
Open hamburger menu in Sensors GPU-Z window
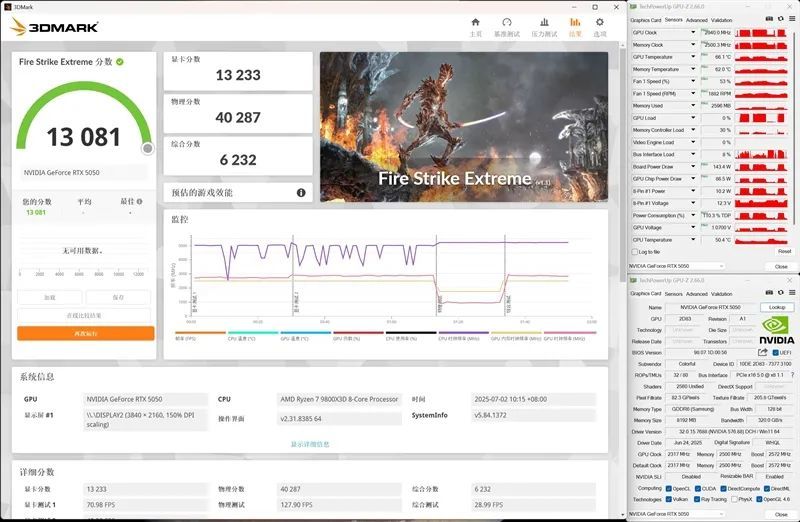792,19
